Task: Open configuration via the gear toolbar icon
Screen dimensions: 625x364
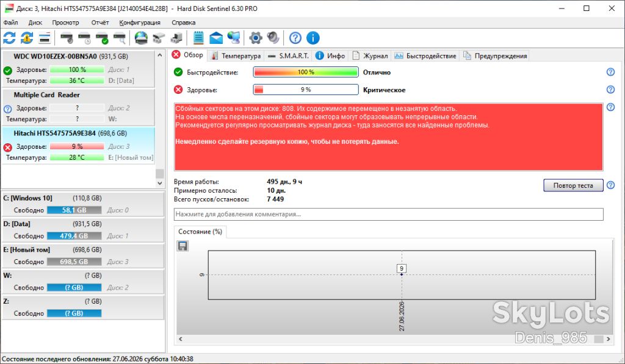Action: coord(256,38)
